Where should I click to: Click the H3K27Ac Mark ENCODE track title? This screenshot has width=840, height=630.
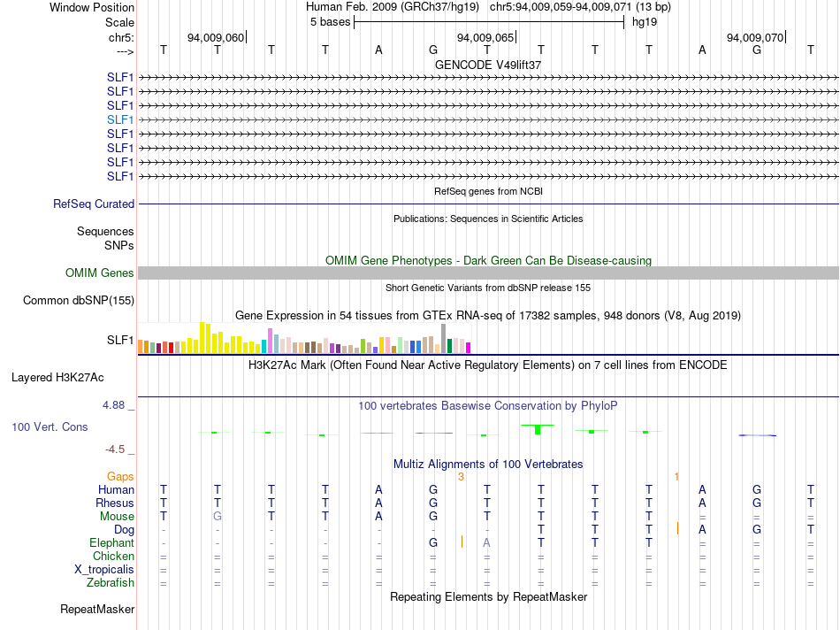pyautogui.click(x=488, y=365)
